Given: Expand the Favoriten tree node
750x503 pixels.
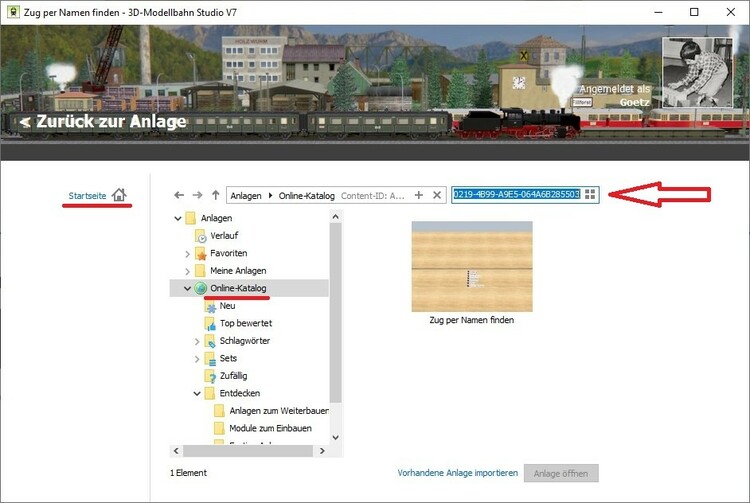Looking at the screenshot, I should click(x=188, y=254).
